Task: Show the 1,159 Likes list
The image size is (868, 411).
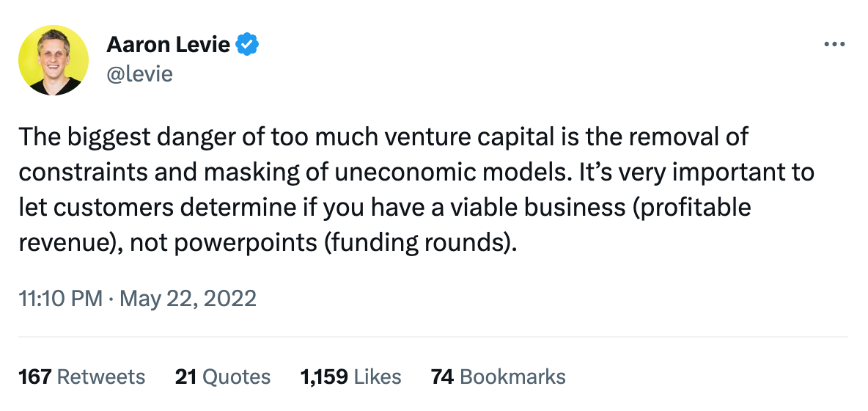Action: point(350,377)
